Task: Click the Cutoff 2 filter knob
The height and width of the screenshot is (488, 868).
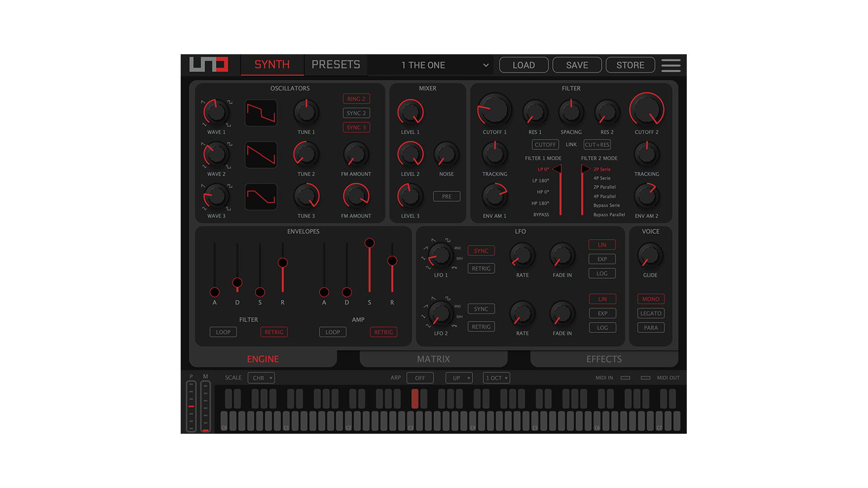Action: [647, 110]
